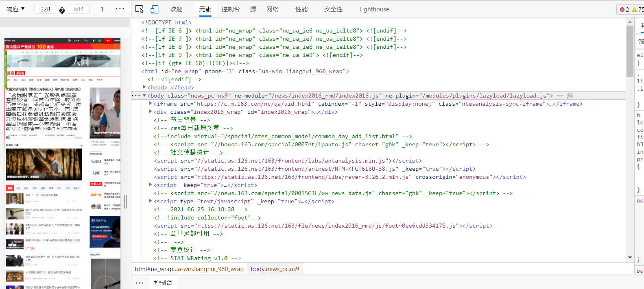The height and width of the screenshot is (289, 644).
Task: Select the ipauto.js commented script line
Action: click(321, 144)
